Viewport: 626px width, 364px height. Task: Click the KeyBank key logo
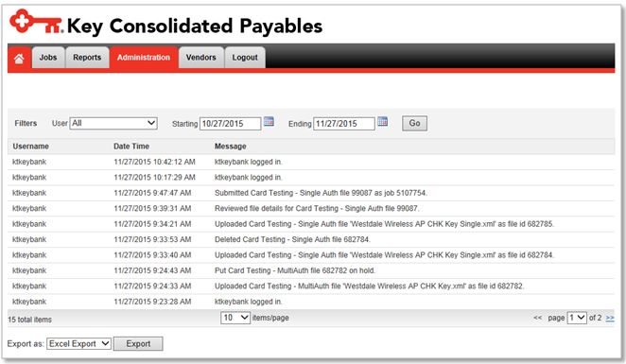(36, 21)
